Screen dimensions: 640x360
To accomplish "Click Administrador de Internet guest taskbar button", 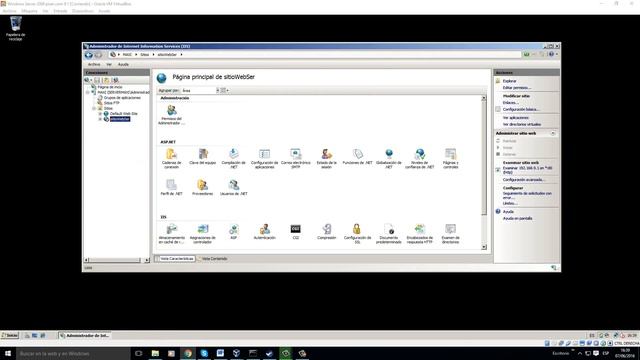I will [84, 336].
